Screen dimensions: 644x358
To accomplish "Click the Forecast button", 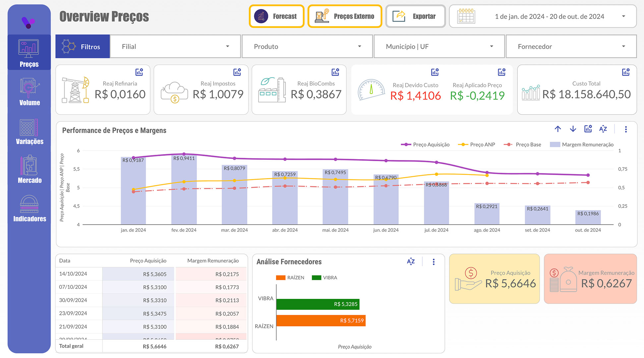I will [x=276, y=16].
